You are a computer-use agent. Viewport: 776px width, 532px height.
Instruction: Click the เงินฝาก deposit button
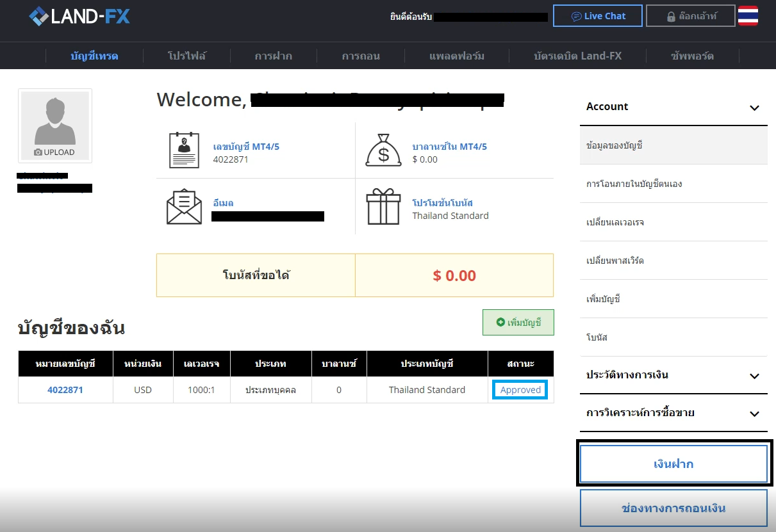(673, 464)
